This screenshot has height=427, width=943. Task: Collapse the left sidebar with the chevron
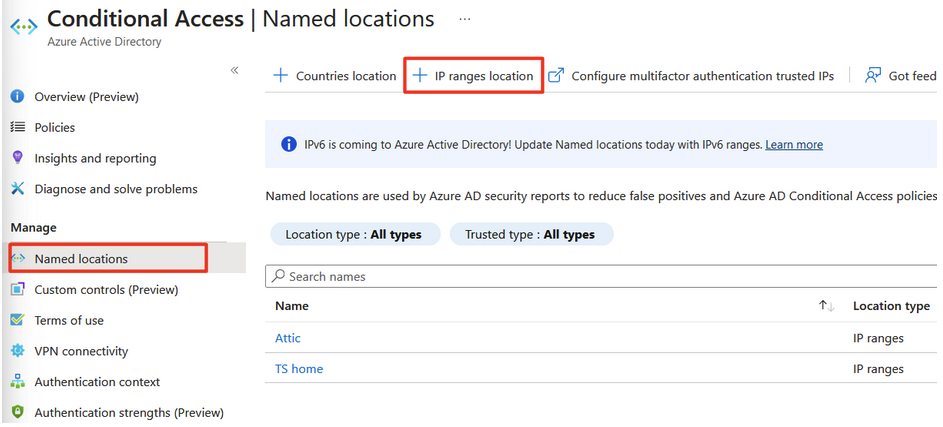[235, 70]
